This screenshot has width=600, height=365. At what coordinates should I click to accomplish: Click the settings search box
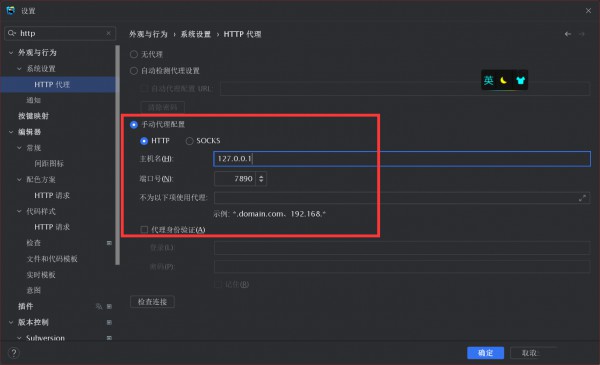coord(60,33)
